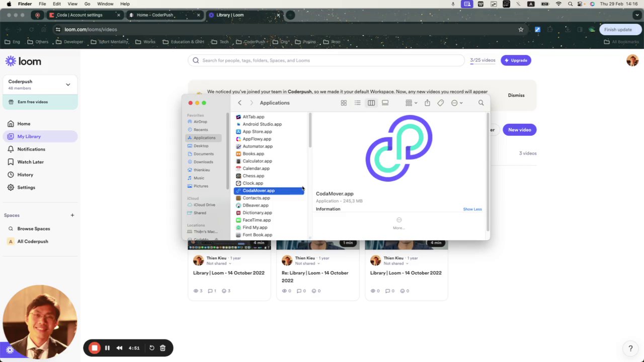644x362 pixels.
Task: Open Finder action (ellipsis) menu
Action: (x=457, y=103)
